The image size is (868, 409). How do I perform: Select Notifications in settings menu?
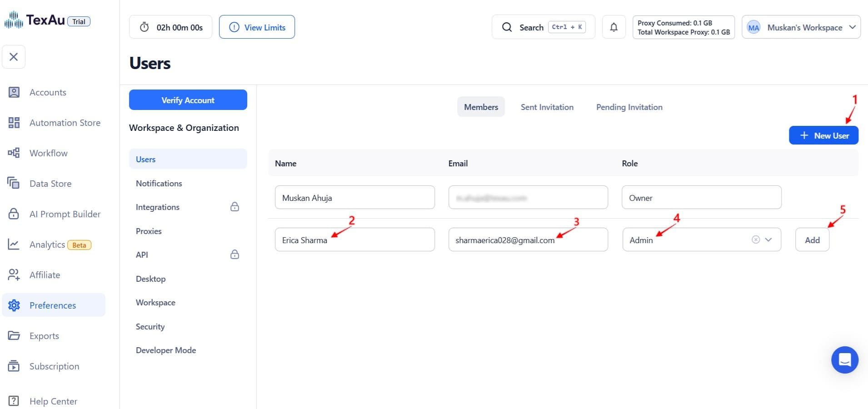pyautogui.click(x=159, y=183)
